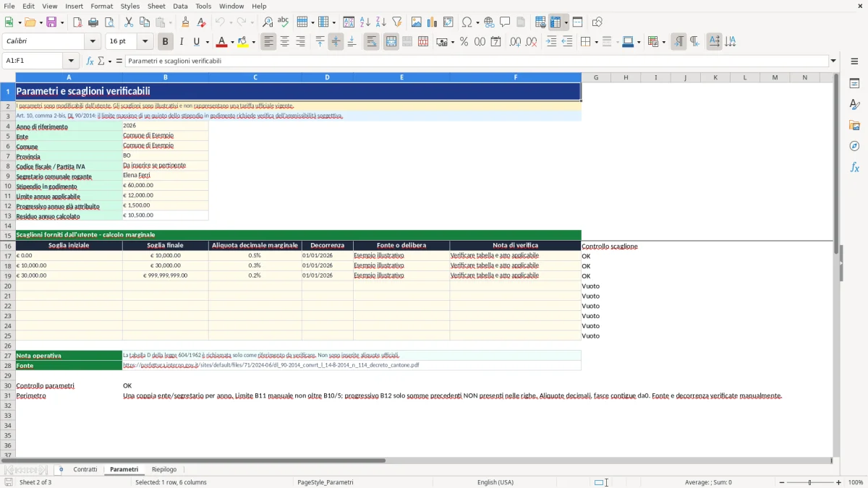Copy the selection to clipboard
Viewport: 868px width, 488px height.
144,22
